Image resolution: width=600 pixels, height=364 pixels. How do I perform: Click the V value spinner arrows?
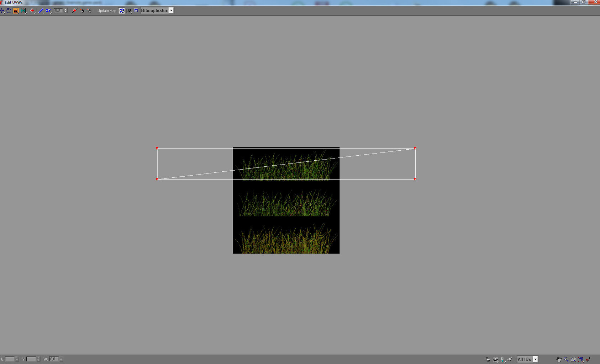point(38,359)
